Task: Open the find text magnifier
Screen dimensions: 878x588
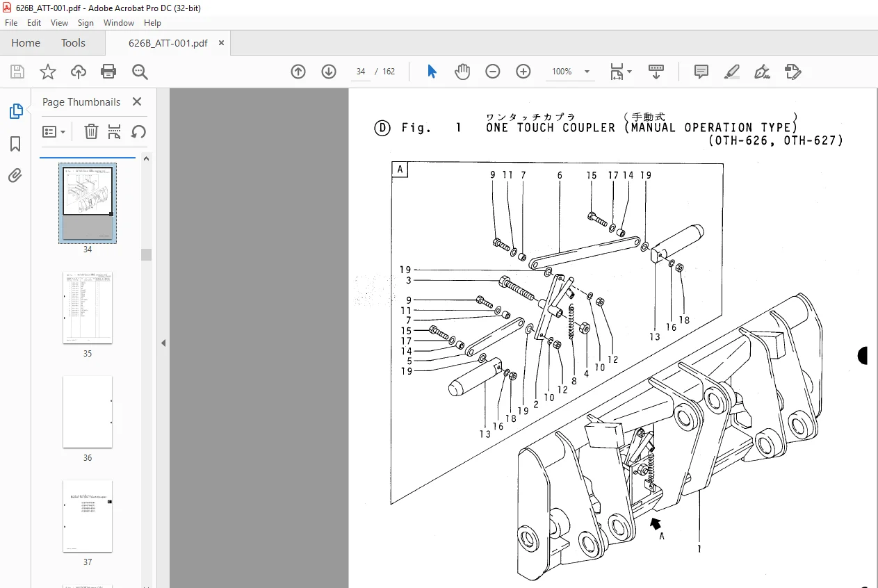Action: pos(140,72)
